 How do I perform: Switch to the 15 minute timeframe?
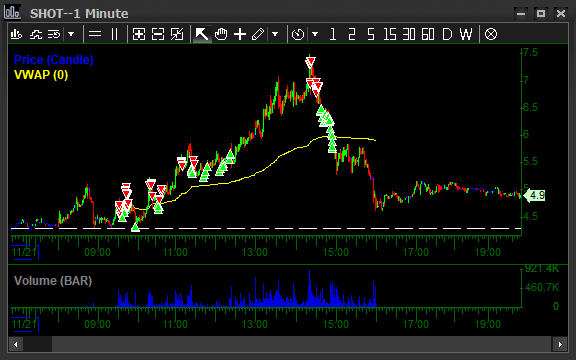click(390, 35)
